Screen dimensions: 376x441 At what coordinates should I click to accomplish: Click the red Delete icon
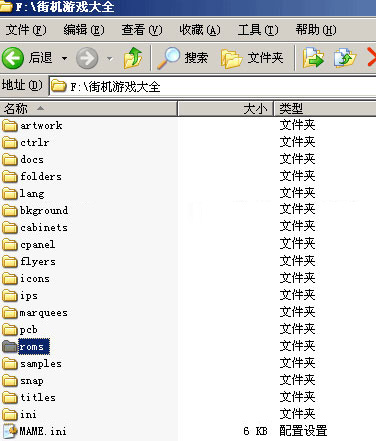pos(371,57)
